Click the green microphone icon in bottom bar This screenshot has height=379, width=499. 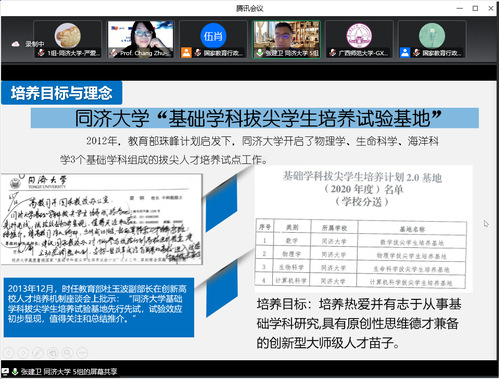click(15, 371)
